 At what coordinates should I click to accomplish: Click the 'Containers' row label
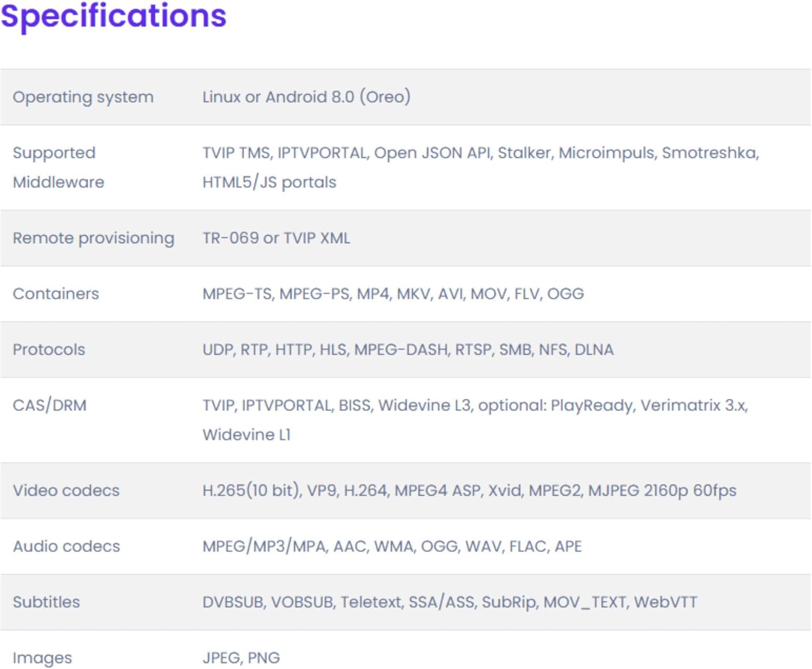(56, 294)
